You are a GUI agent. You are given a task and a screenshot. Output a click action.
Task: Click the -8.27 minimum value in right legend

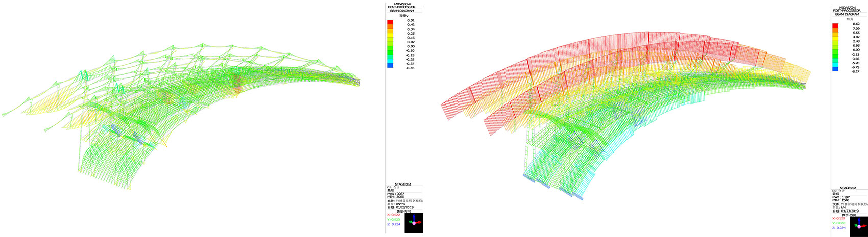pos(856,72)
